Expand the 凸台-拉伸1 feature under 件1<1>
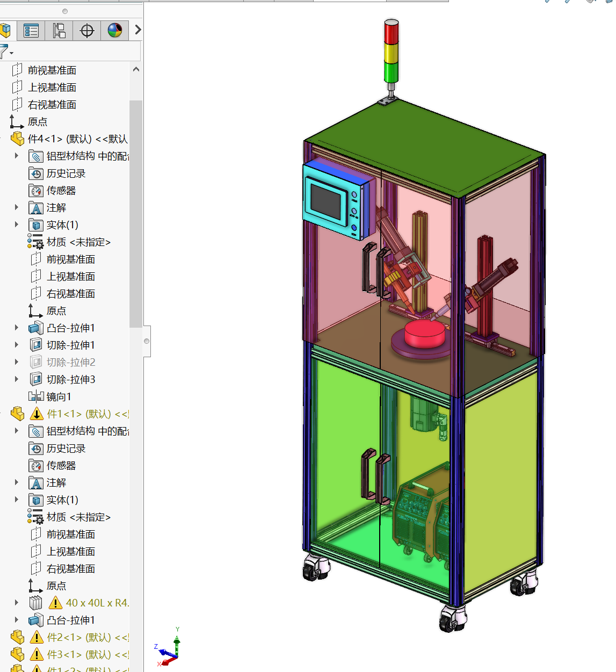Image resolution: width=616 pixels, height=672 pixels. [16, 620]
